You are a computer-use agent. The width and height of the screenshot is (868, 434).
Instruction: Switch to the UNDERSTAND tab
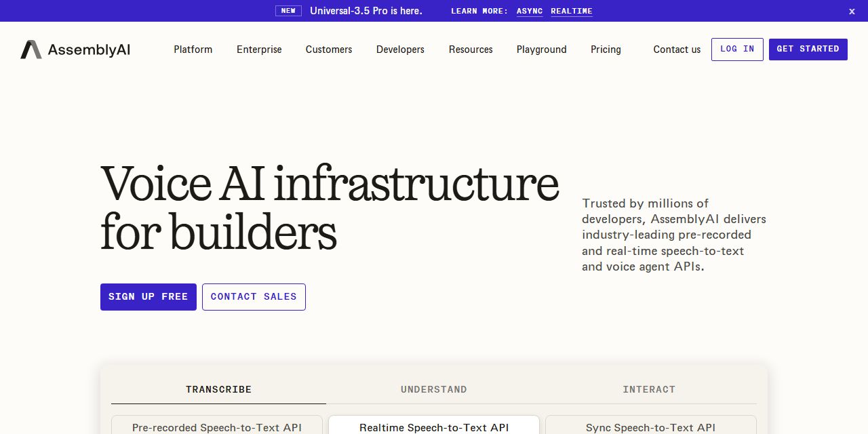434,389
